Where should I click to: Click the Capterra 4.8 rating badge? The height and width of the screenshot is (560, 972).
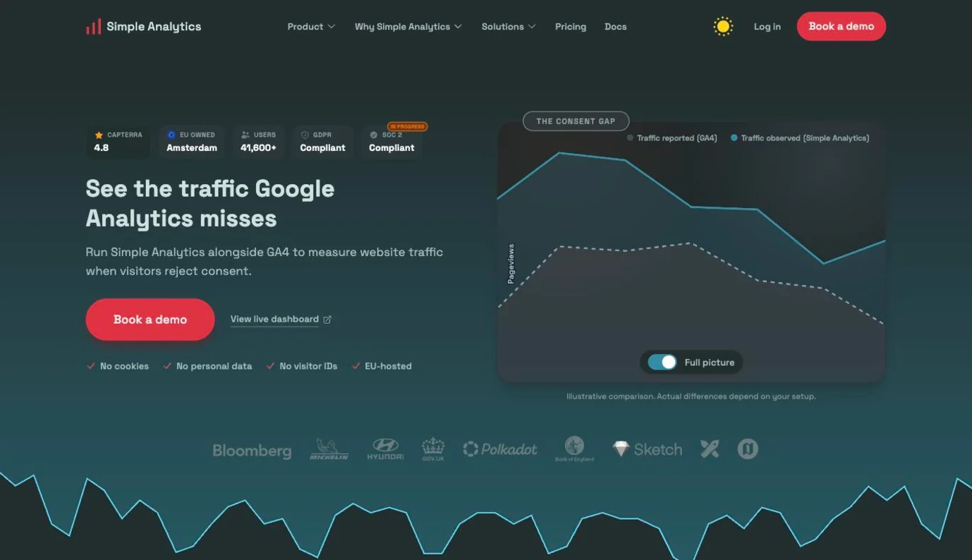click(118, 142)
